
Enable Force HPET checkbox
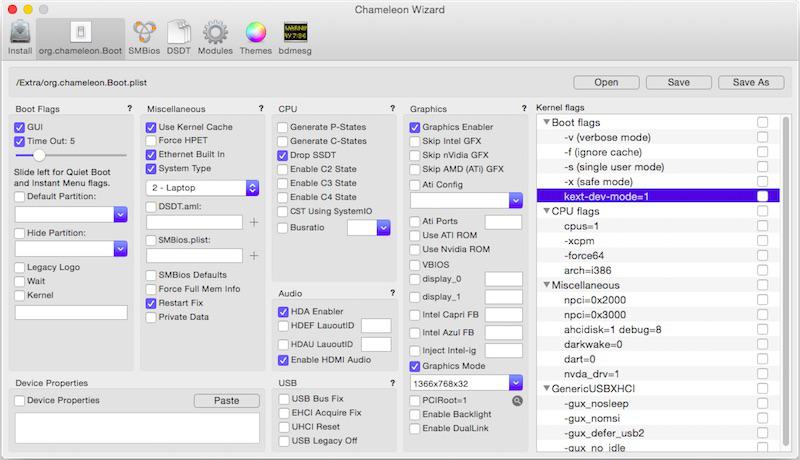click(x=151, y=141)
